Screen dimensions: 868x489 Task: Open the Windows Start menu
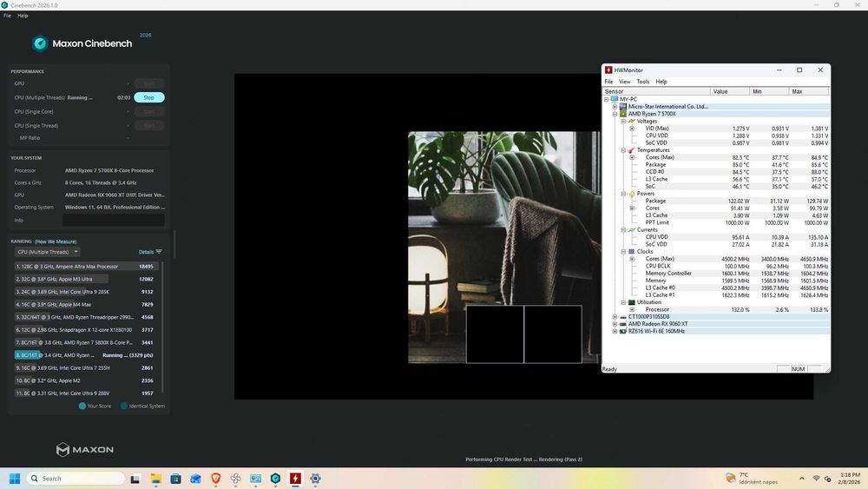tap(15, 479)
